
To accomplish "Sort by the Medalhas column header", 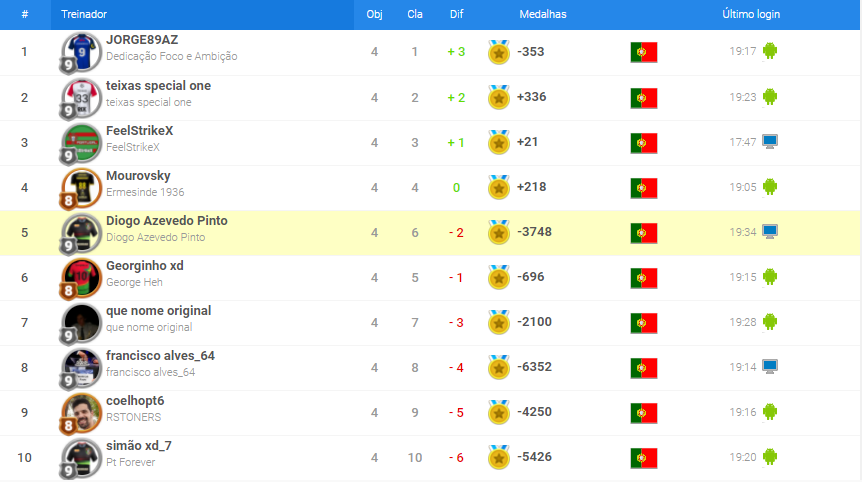I will 543,14.
